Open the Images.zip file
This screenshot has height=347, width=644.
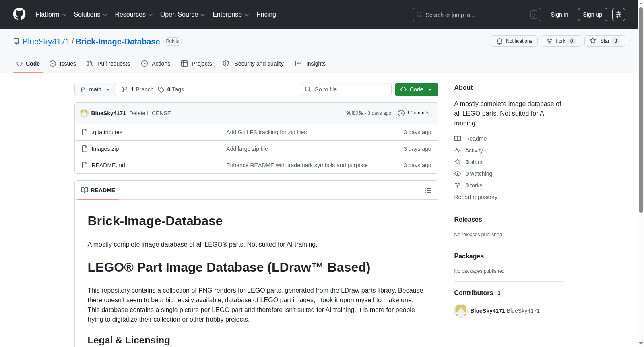coord(105,149)
